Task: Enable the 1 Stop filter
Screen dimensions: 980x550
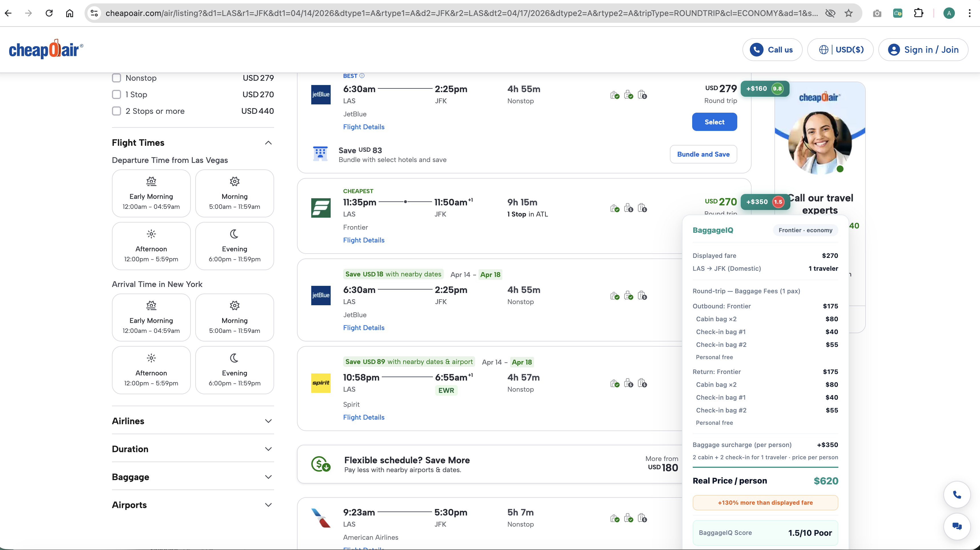Action: [117, 94]
